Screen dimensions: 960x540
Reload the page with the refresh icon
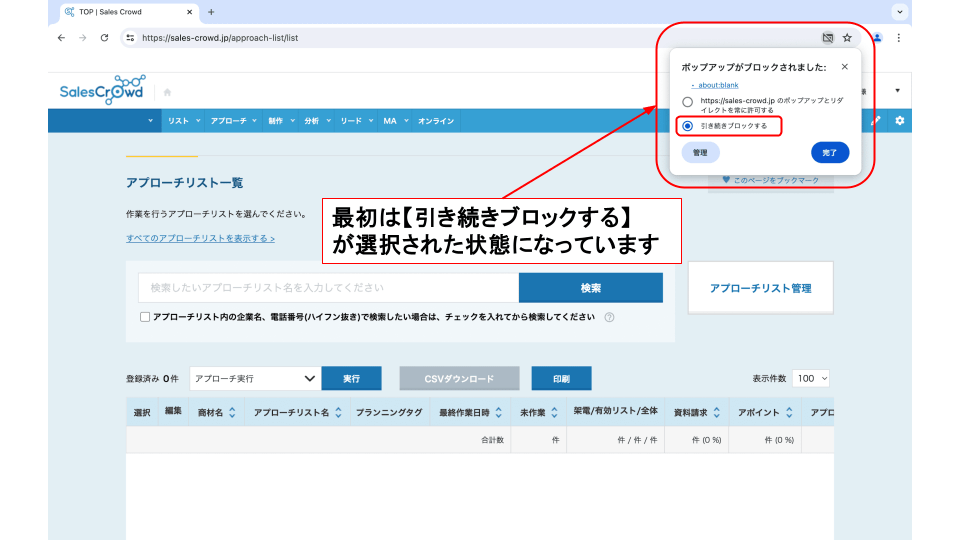click(104, 38)
